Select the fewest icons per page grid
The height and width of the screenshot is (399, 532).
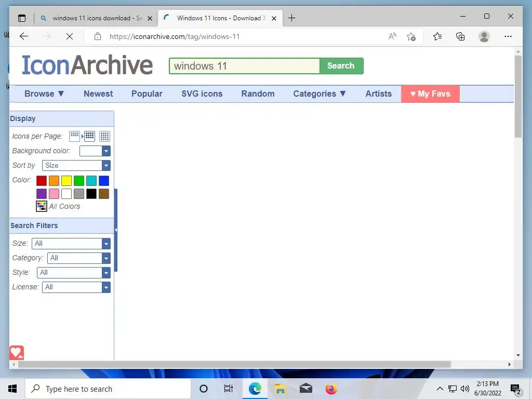click(x=74, y=136)
